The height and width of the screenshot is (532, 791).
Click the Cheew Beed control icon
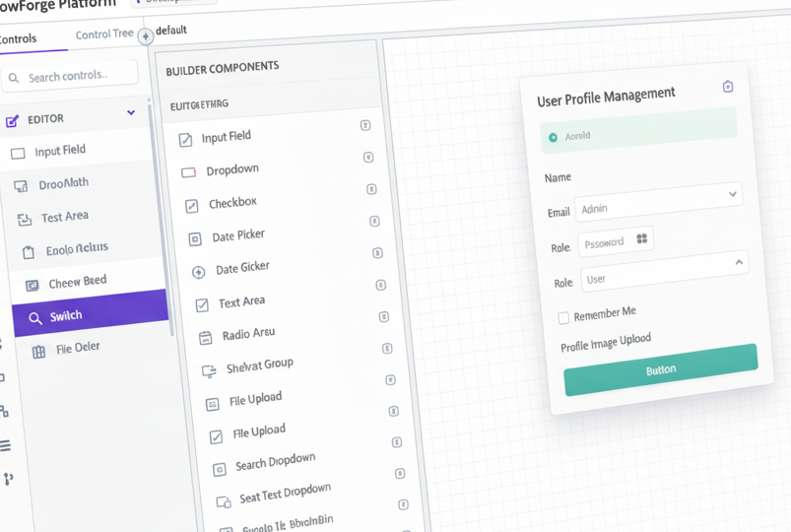click(x=32, y=285)
